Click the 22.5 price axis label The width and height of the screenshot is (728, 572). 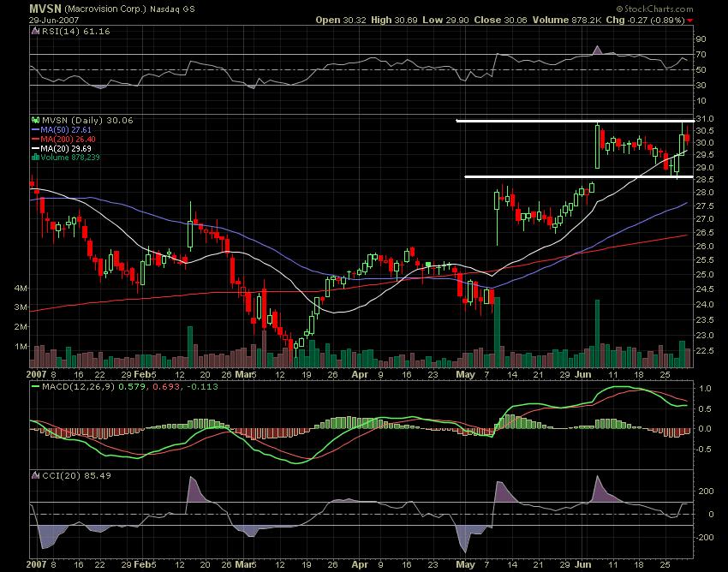click(703, 350)
